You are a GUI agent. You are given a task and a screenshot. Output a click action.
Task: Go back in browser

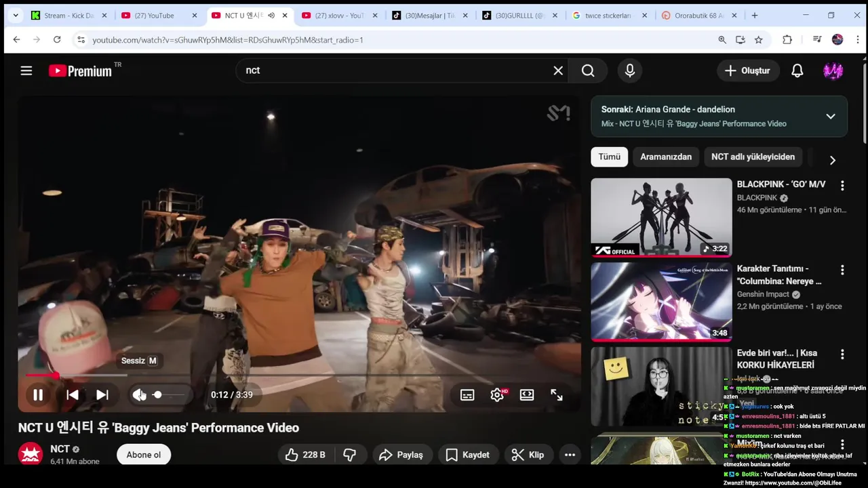(16, 40)
